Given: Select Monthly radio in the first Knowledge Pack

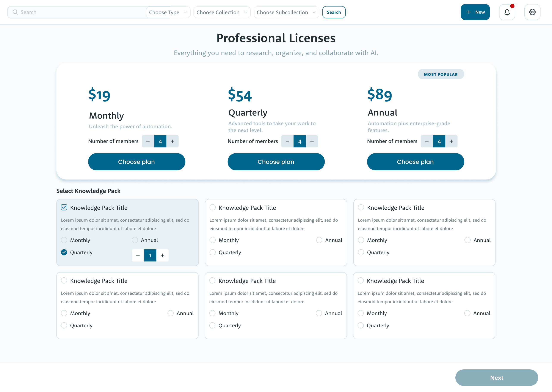Looking at the screenshot, I should point(64,240).
